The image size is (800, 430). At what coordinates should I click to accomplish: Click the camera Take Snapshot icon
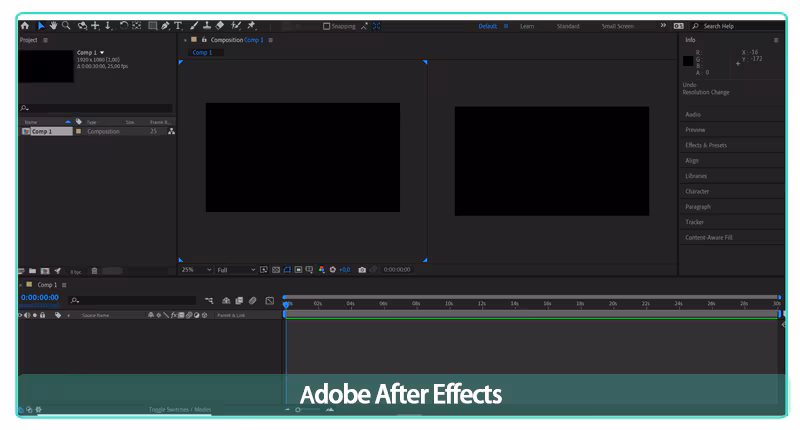coord(362,270)
